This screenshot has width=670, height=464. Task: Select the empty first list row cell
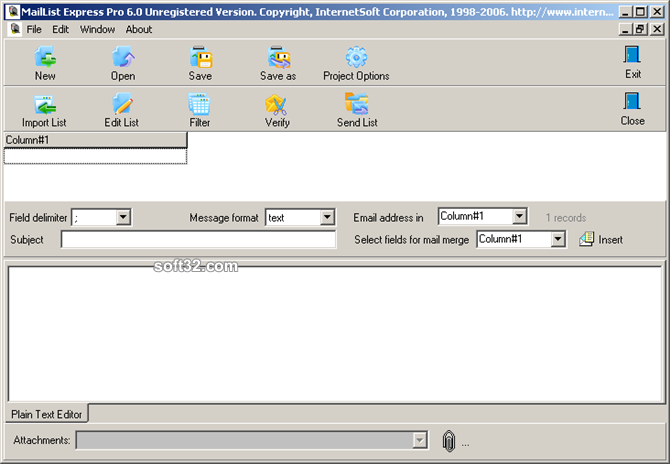pos(96,156)
